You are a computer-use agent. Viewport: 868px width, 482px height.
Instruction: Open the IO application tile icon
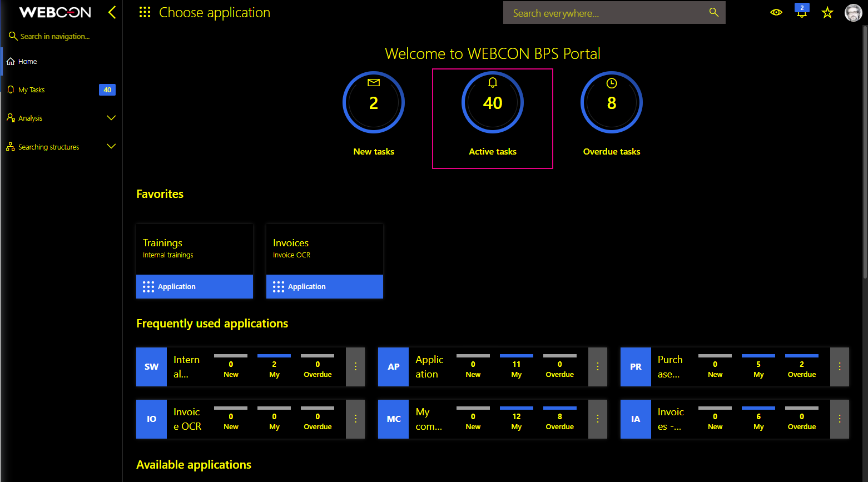pyautogui.click(x=151, y=419)
